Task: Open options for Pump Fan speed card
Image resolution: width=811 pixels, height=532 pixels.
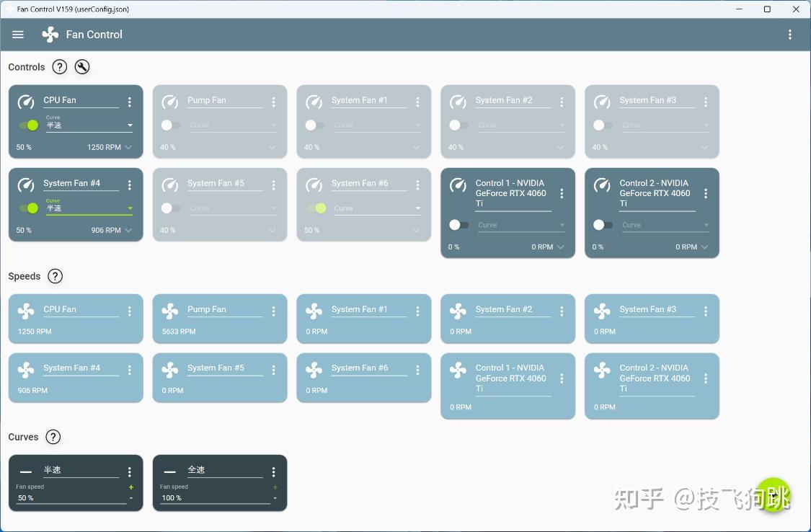Action: pyautogui.click(x=274, y=311)
